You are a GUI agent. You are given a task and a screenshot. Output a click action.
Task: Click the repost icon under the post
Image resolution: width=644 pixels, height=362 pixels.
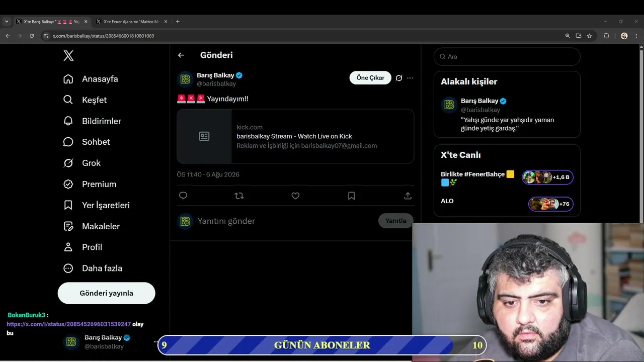coord(239,196)
